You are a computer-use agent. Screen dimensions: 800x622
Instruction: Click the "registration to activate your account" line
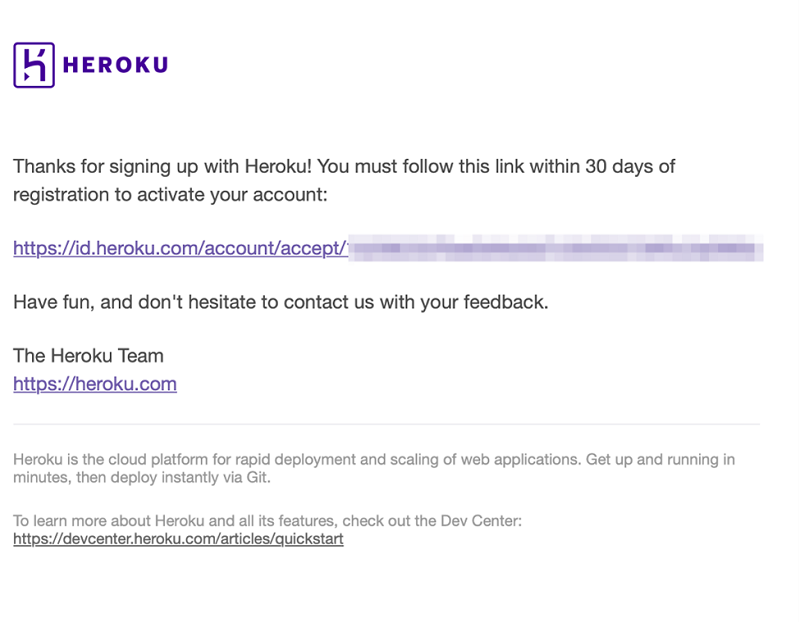point(170,194)
